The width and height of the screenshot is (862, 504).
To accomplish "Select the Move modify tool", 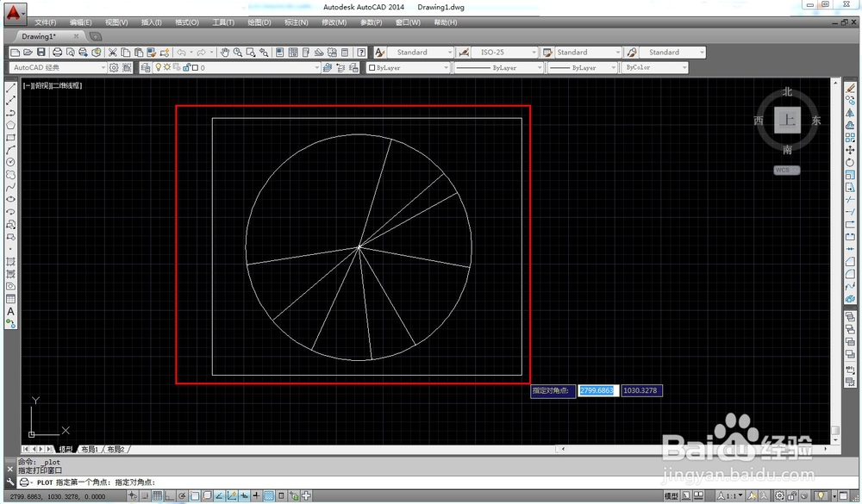I will point(850,150).
